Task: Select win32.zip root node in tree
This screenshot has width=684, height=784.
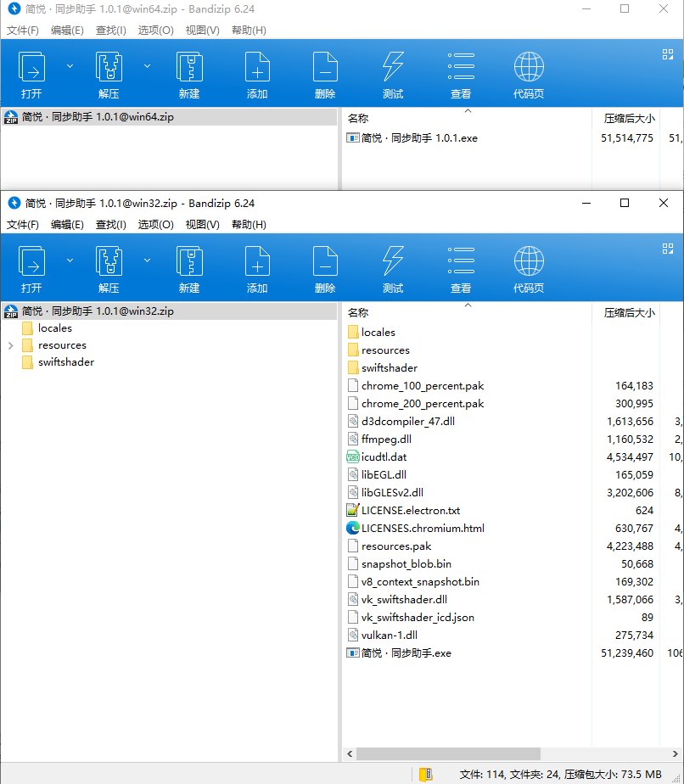Action: [x=169, y=311]
